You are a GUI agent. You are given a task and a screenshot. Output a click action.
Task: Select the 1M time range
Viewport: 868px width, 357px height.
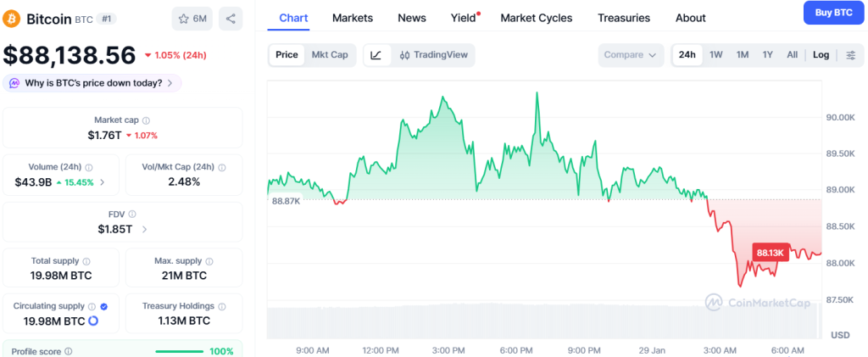pos(743,55)
